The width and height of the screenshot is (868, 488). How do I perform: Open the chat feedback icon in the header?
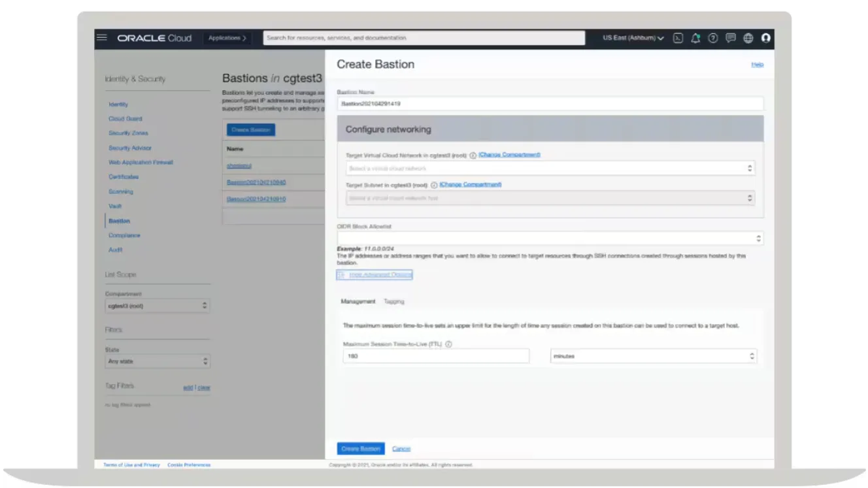pyautogui.click(x=731, y=38)
